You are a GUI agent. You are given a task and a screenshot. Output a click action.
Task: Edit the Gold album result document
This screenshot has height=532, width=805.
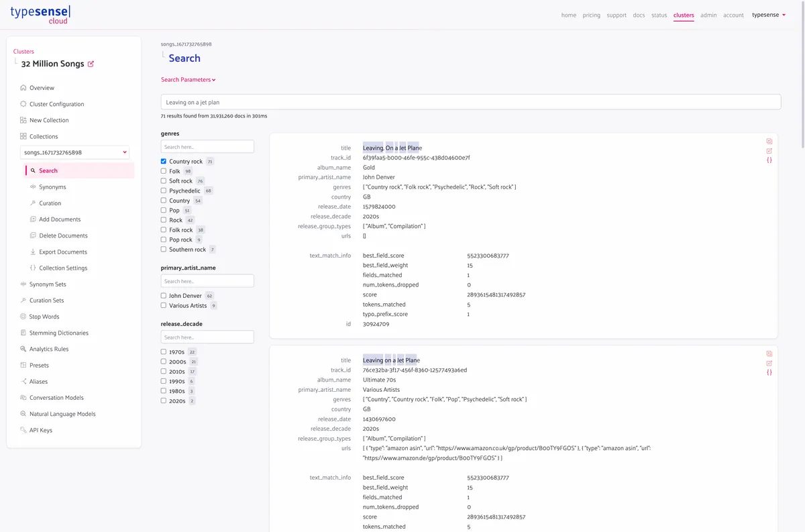click(769, 151)
